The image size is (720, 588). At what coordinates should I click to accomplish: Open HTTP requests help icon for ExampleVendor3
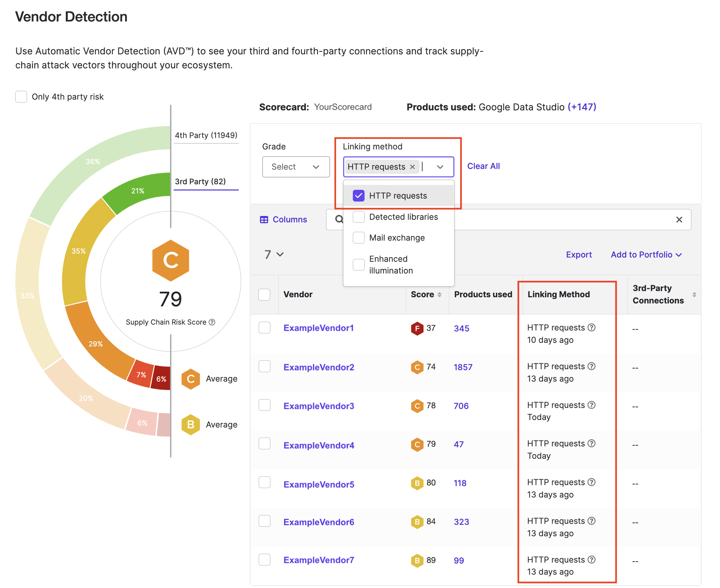[591, 405]
